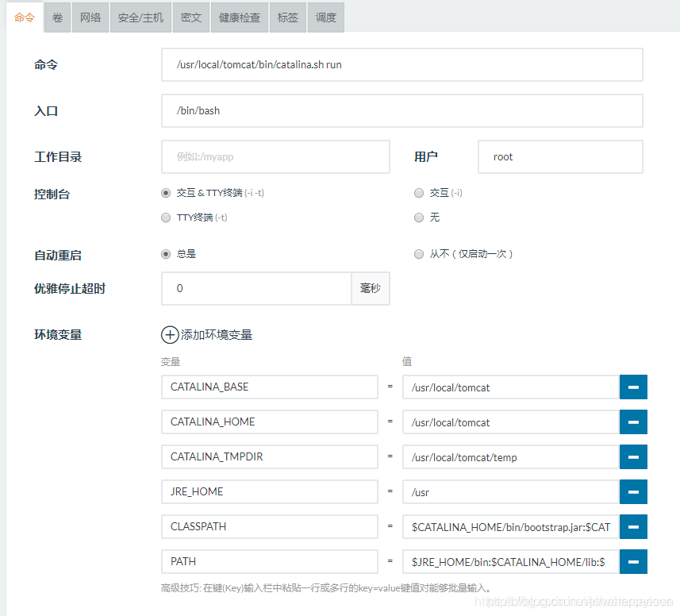Click the 工作目录 input field
The image size is (680, 616).
pyautogui.click(x=275, y=157)
